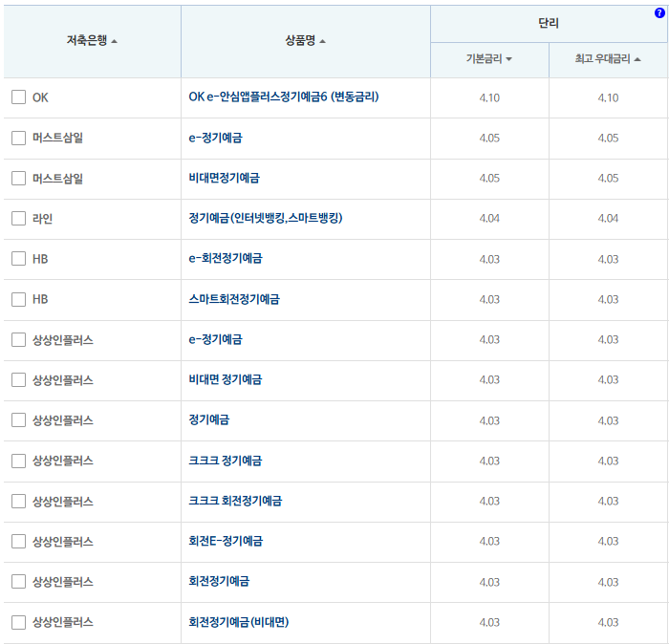Click 4.05 기본금리 in 머스트삼일 비대면정기예금 row
Image resolution: width=669 pixels, height=644 pixels.
pos(489,179)
